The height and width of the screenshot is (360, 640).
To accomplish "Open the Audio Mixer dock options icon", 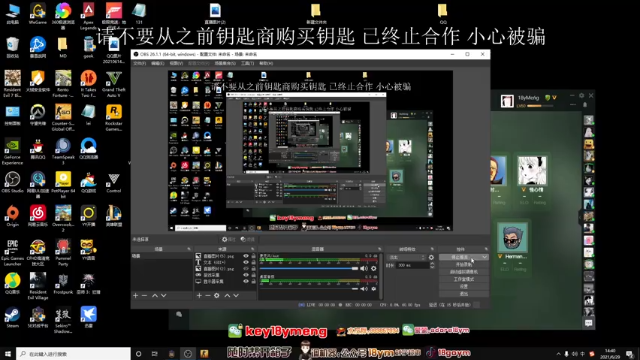I will coord(380,249).
